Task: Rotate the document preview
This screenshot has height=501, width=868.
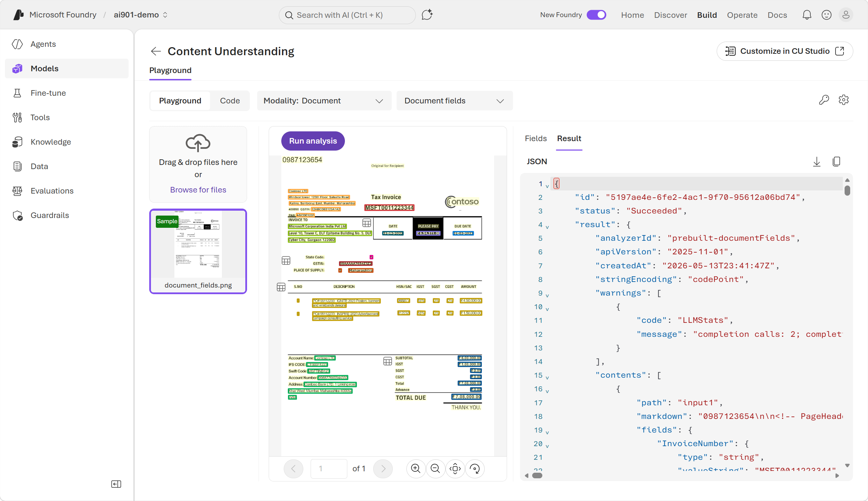Action: pyautogui.click(x=475, y=469)
